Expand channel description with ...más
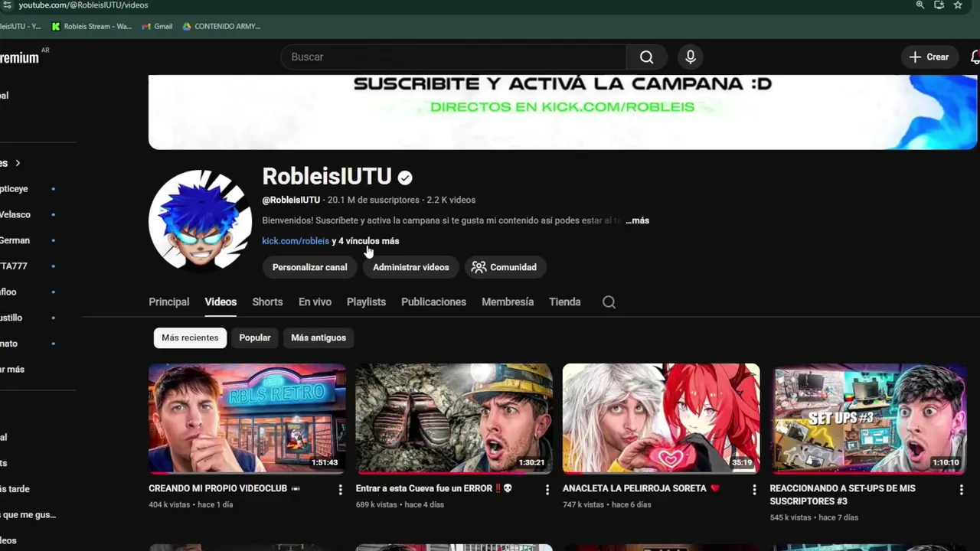 tap(637, 220)
